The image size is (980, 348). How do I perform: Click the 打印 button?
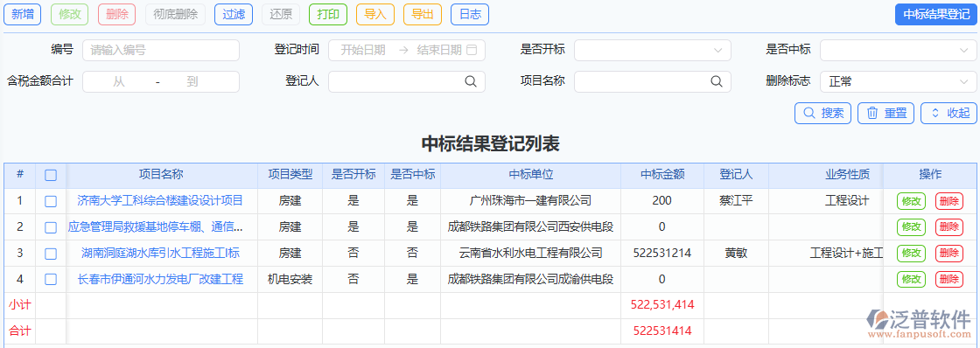(x=328, y=14)
